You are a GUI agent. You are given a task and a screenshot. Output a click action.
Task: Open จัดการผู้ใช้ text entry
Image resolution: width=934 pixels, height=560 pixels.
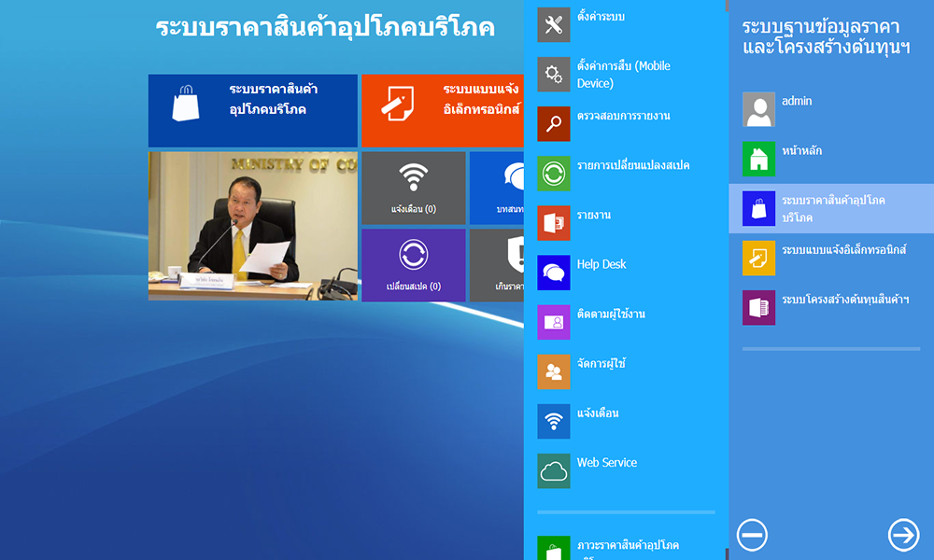click(601, 364)
